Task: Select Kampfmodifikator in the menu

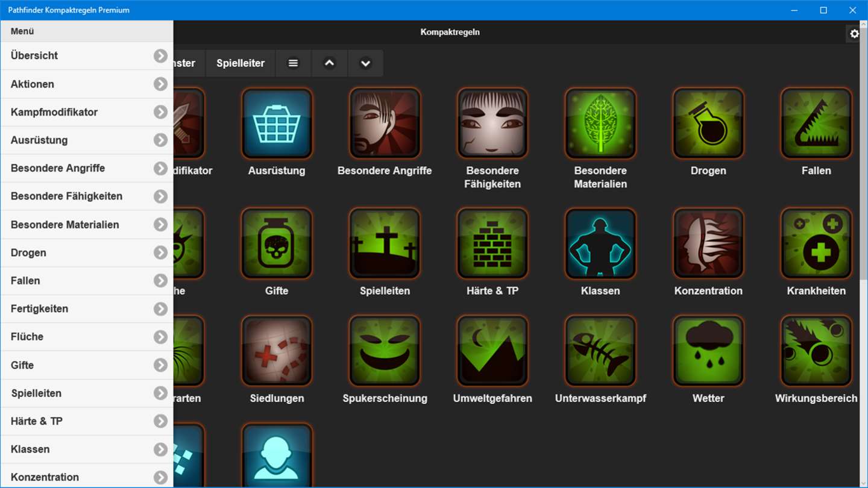Action: pos(87,112)
